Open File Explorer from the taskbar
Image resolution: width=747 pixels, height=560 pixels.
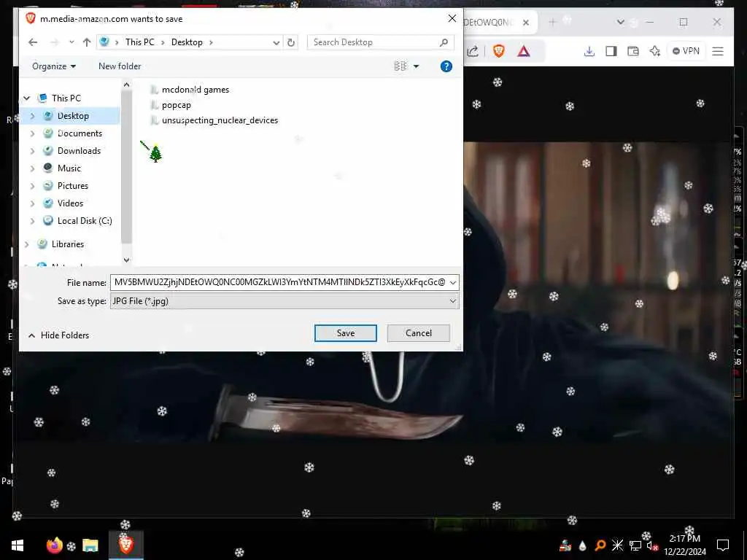[x=90, y=545]
